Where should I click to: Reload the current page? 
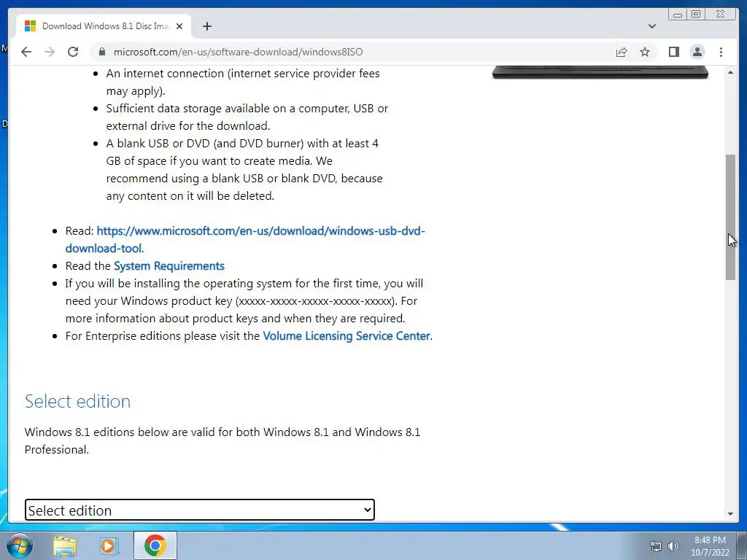pyautogui.click(x=73, y=52)
